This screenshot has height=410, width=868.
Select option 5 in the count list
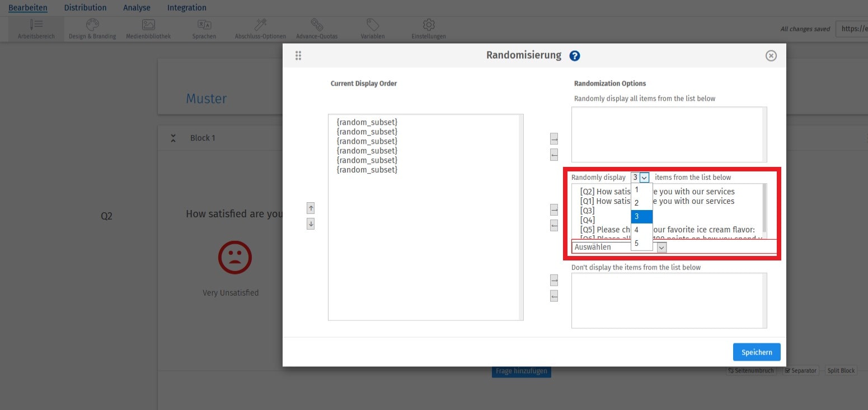(x=636, y=243)
